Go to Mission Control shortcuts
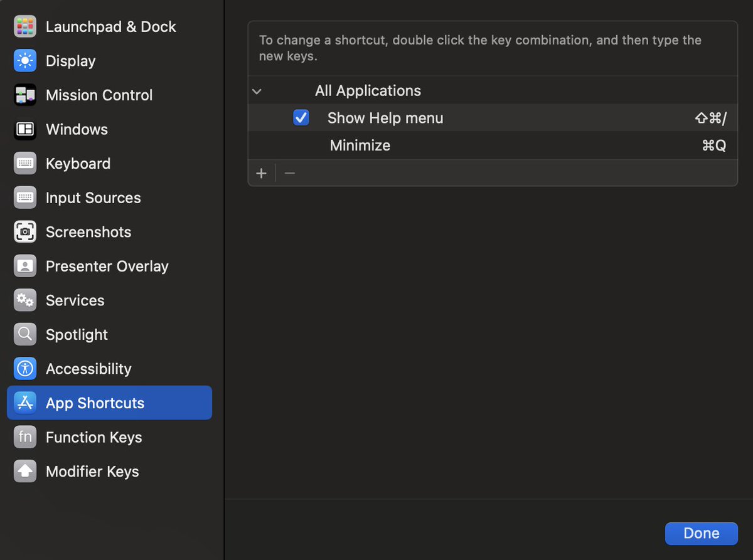Image resolution: width=753 pixels, height=560 pixels. pos(99,95)
